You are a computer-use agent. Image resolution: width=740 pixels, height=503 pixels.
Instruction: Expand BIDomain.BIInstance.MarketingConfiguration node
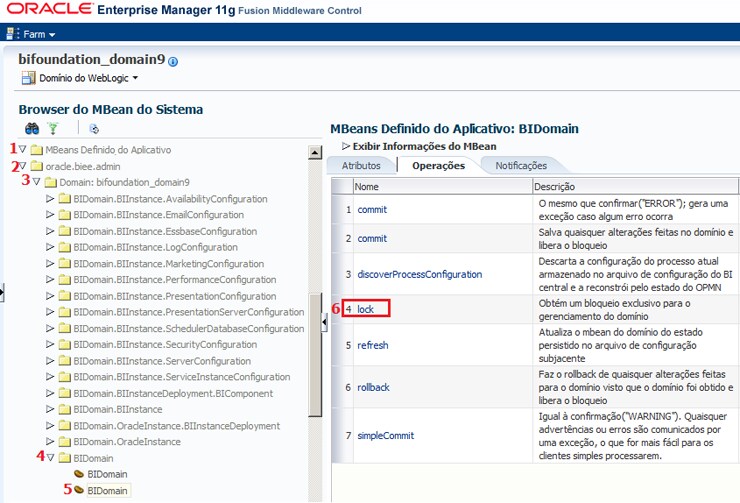[50, 263]
